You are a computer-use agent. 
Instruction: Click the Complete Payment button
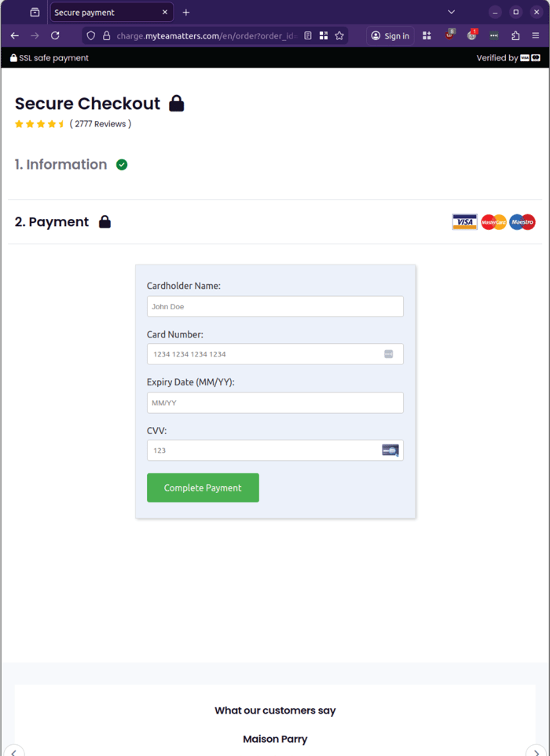203,488
